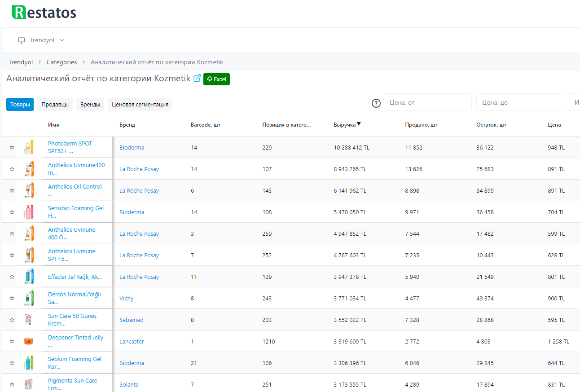580x392 pixels.
Task: Switch to the Бренды tab
Action: click(x=90, y=105)
